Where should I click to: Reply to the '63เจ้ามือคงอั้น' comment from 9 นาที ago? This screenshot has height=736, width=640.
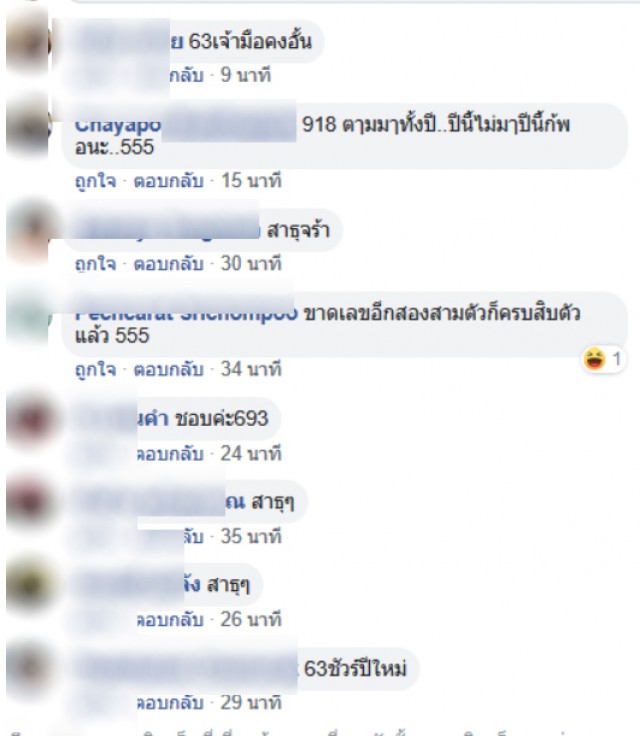(x=186, y=75)
